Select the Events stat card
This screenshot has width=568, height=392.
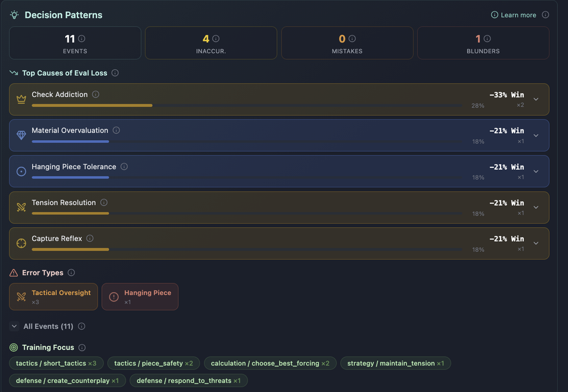click(75, 43)
